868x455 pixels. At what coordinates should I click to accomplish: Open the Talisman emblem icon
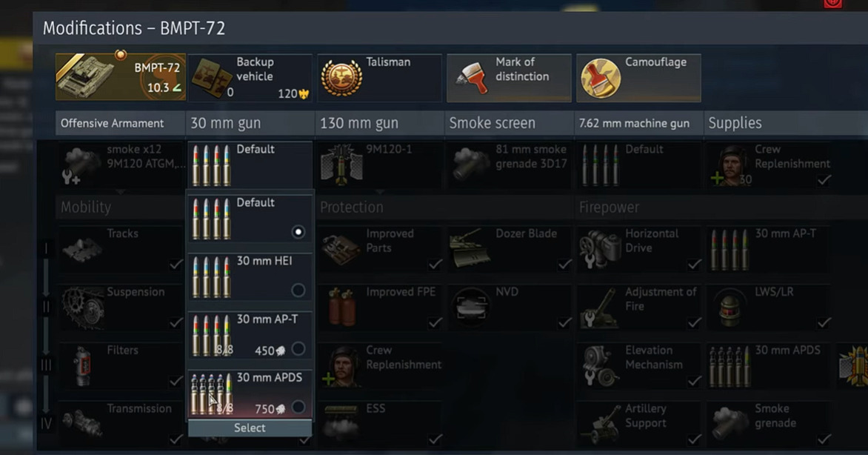point(341,78)
